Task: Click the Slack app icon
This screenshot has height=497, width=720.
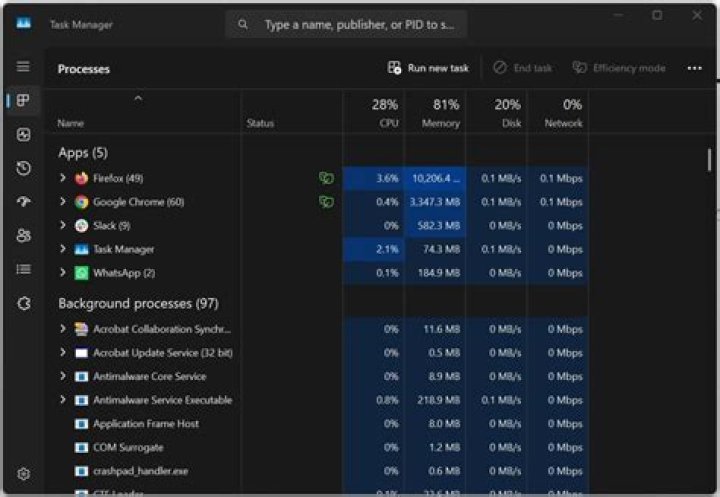Action: 82,226
